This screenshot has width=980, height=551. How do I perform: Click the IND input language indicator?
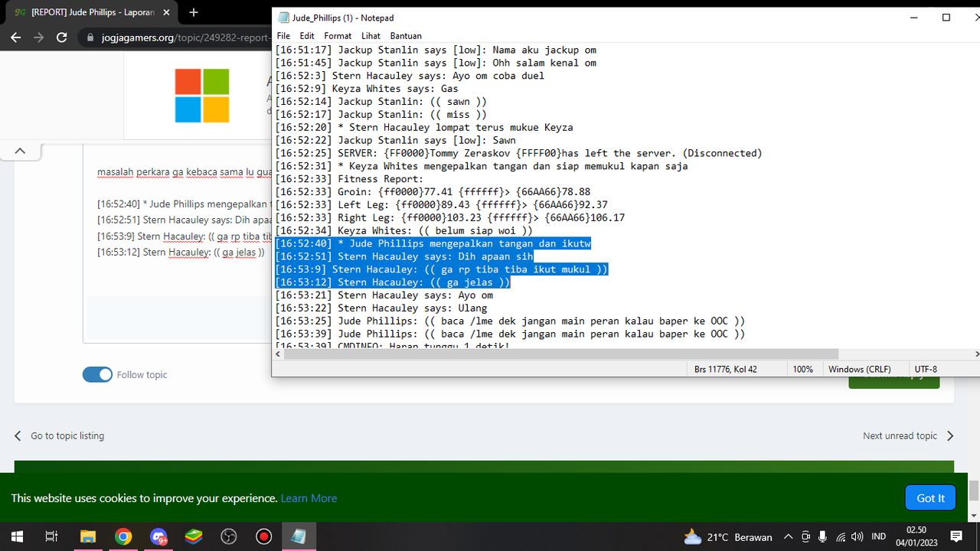(879, 536)
